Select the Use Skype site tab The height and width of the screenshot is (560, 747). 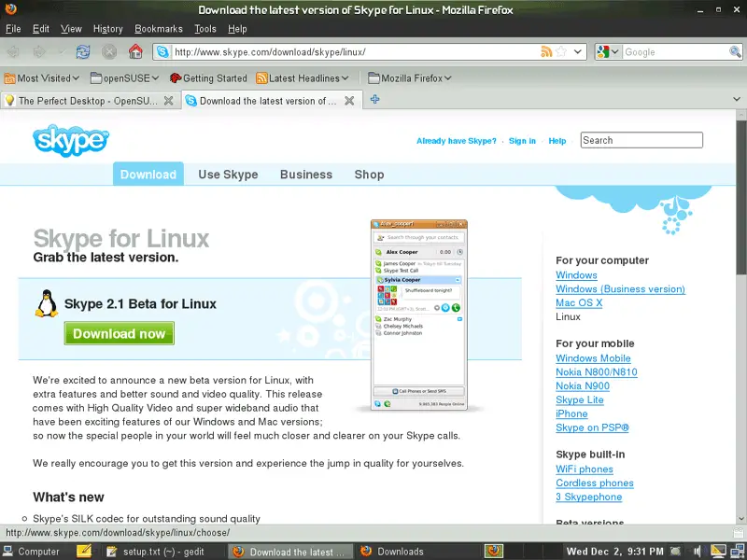228,175
